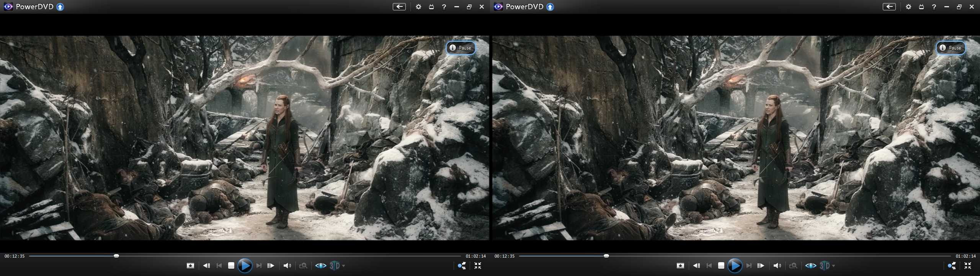Stop playback in the right player

[x=721, y=265]
